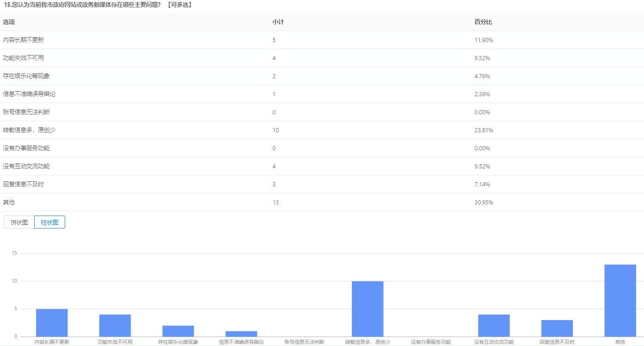
Task: Click the 其他 bar in chart
Action: 620,300
